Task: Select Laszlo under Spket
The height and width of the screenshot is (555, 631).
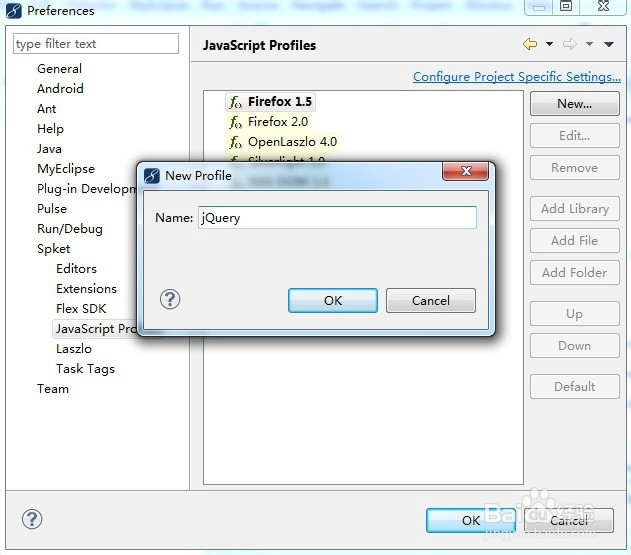Action: coord(74,349)
